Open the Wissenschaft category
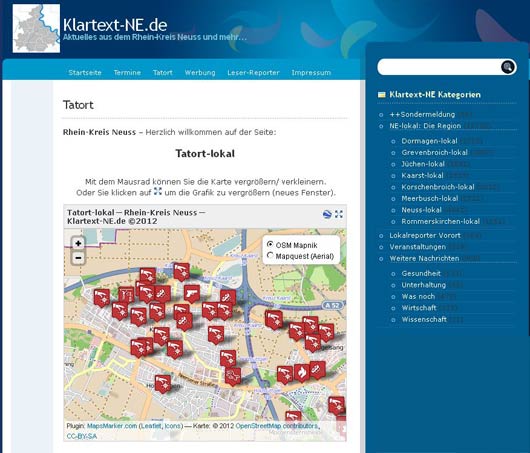Screen dimensions: 530x453 pyautogui.click(x=424, y=319)
